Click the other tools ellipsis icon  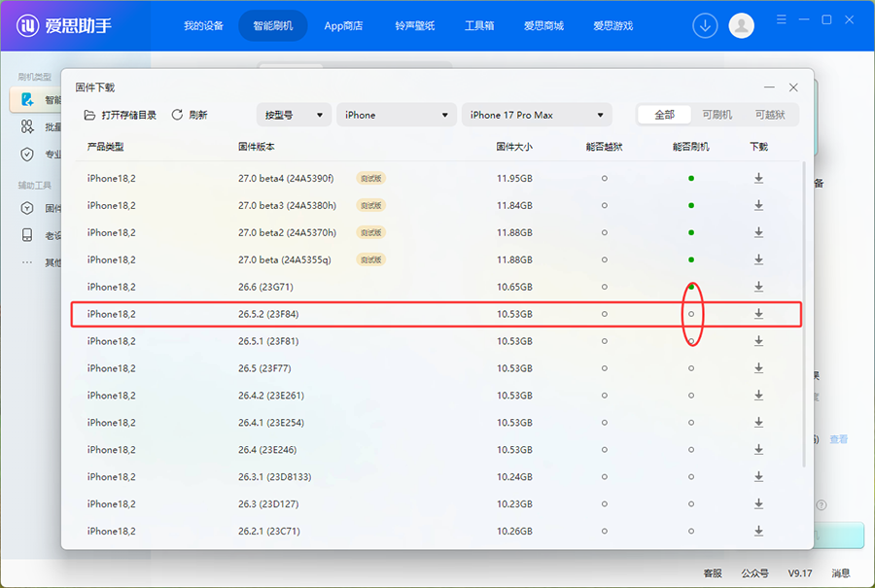point(27,262)
